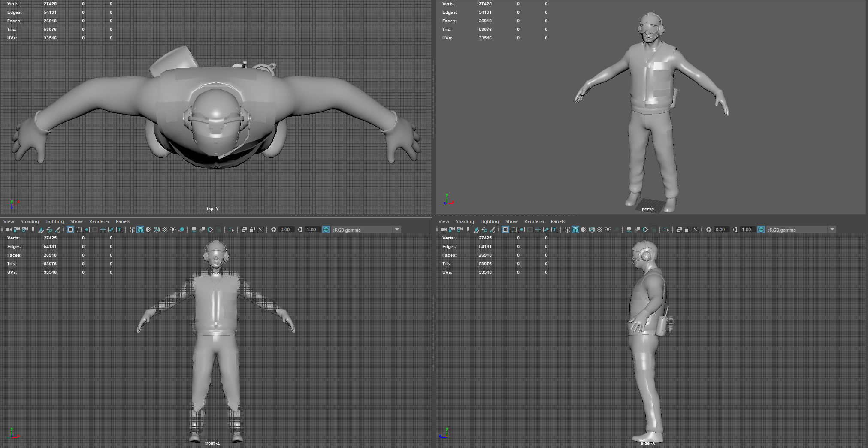
Task: Open sRGB gamma dropdown in side view
Action: tap(801, 230)
